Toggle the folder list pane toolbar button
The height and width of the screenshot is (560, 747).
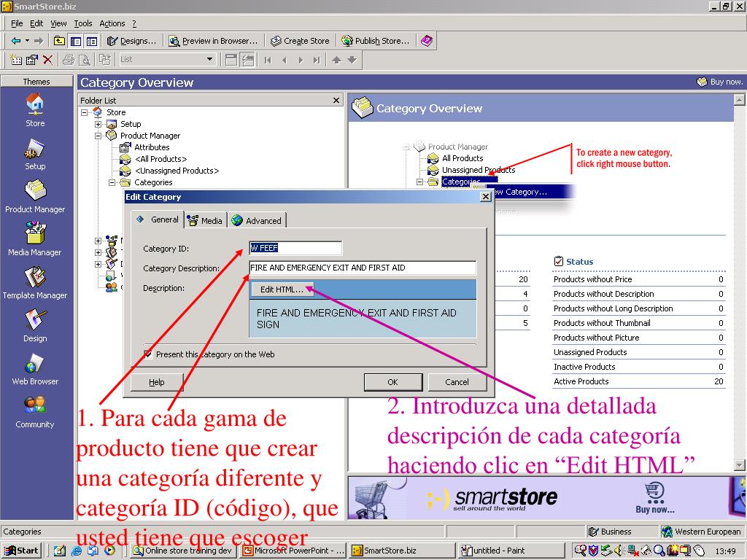pyautogui.click(x=75, y=41)
